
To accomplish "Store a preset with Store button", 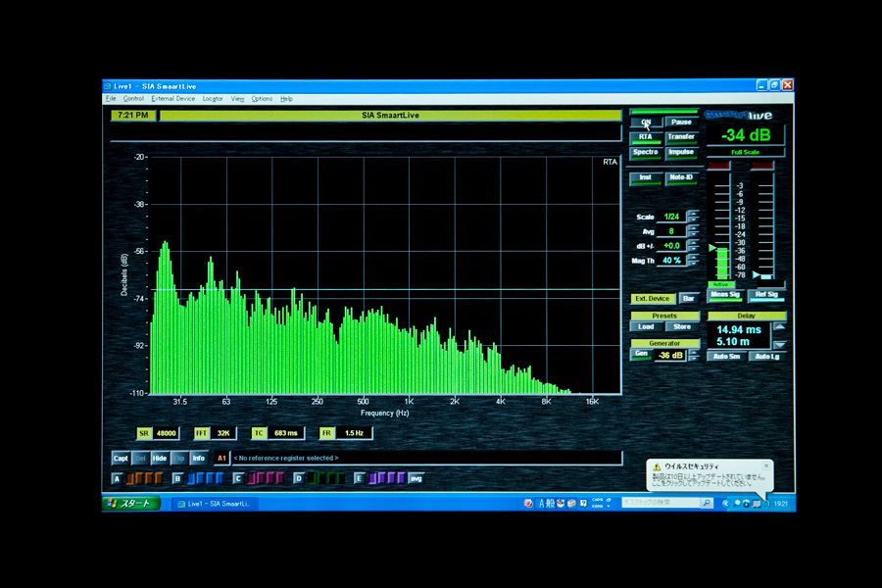I will pyautogui.click(x=682, y=327).
